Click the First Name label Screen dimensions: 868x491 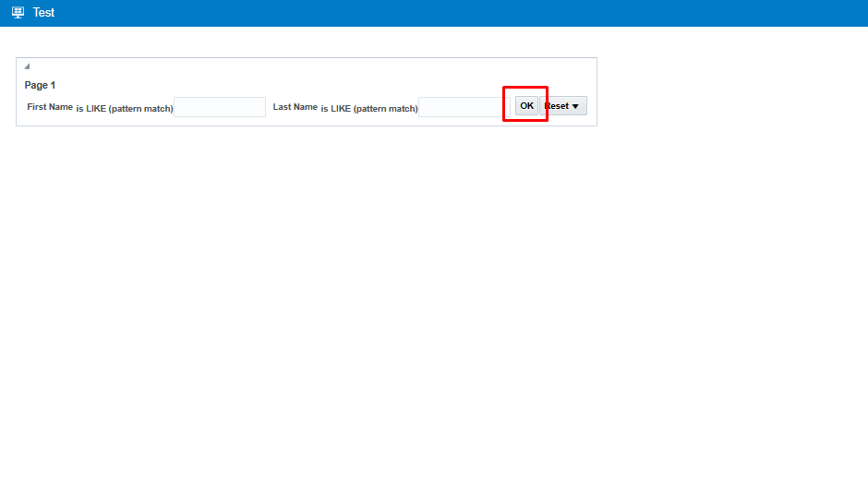50,107
